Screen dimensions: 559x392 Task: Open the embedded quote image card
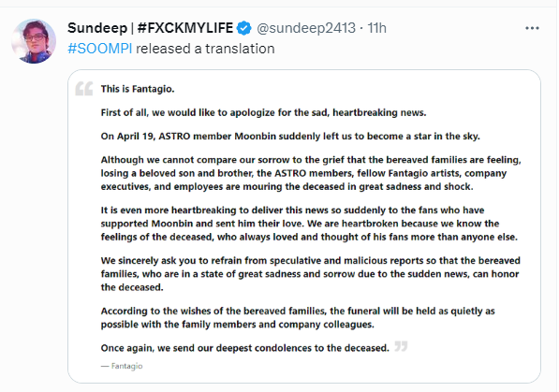[304, 226]
